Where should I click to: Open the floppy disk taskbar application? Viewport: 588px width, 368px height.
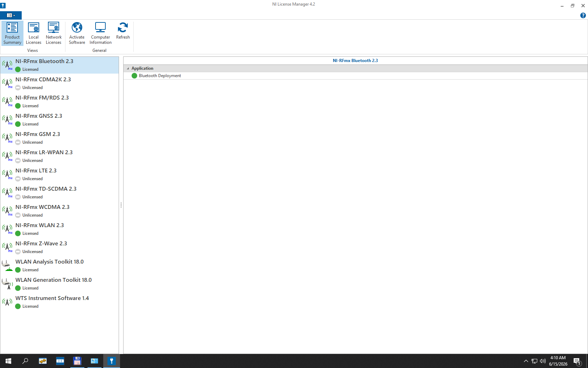(x=77, y=361)
